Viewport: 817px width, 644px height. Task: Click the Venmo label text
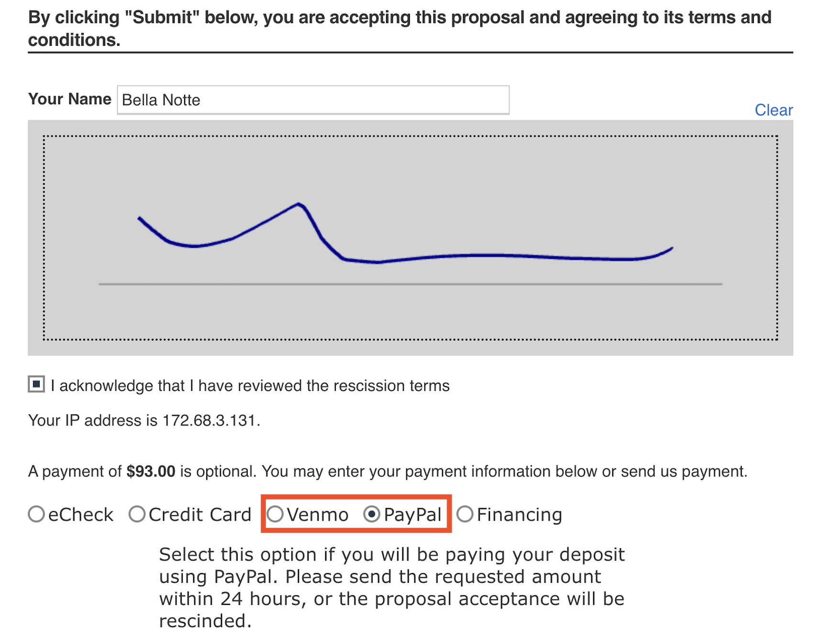tap(318, 515)
